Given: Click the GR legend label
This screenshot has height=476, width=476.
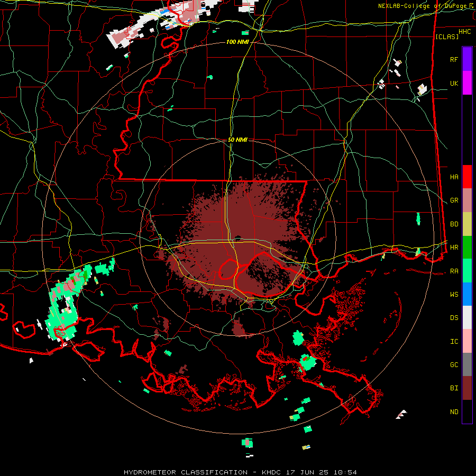Looking at the screenshot, I should pos(454,200).
